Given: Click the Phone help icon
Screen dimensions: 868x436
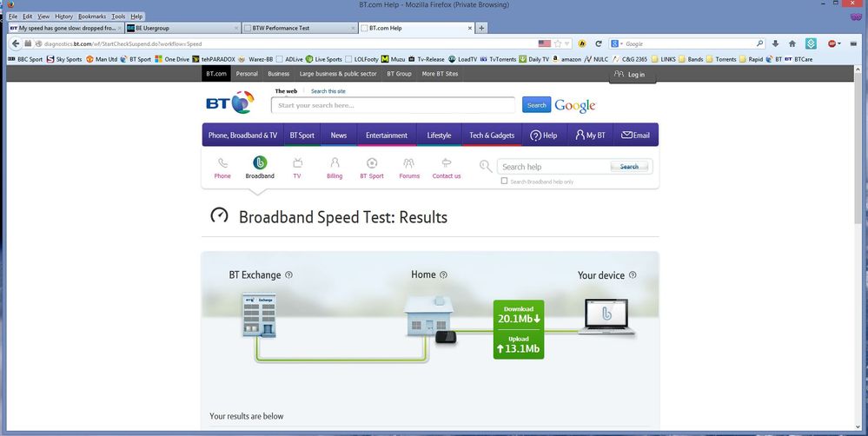Looking at the screenshot, I should 222,163.
